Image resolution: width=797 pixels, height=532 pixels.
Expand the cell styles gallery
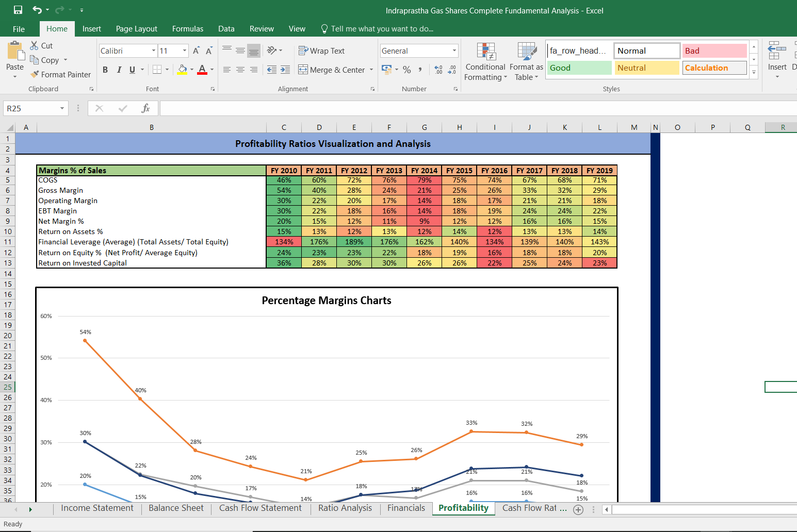coord(754,72)
